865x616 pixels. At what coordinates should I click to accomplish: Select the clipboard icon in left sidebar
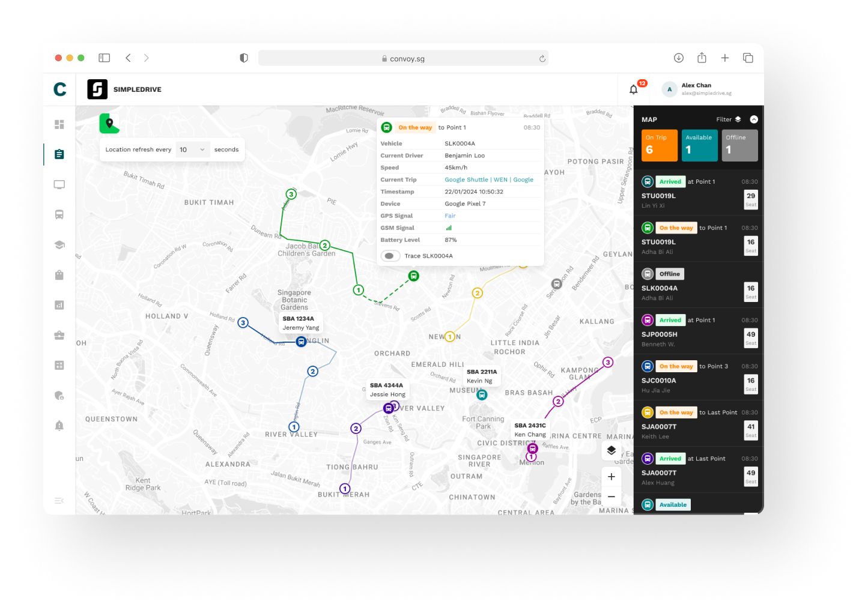(59, 154)
